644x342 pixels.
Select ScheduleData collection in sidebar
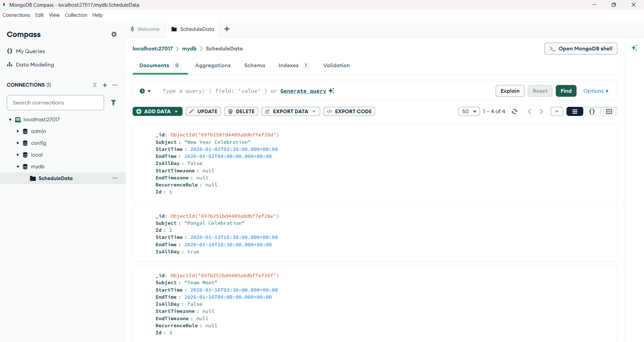pyautogui.click(x=63, y=178)
